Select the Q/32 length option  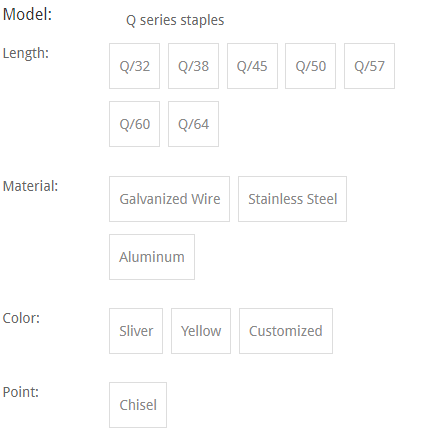click(x=134, y=66)
